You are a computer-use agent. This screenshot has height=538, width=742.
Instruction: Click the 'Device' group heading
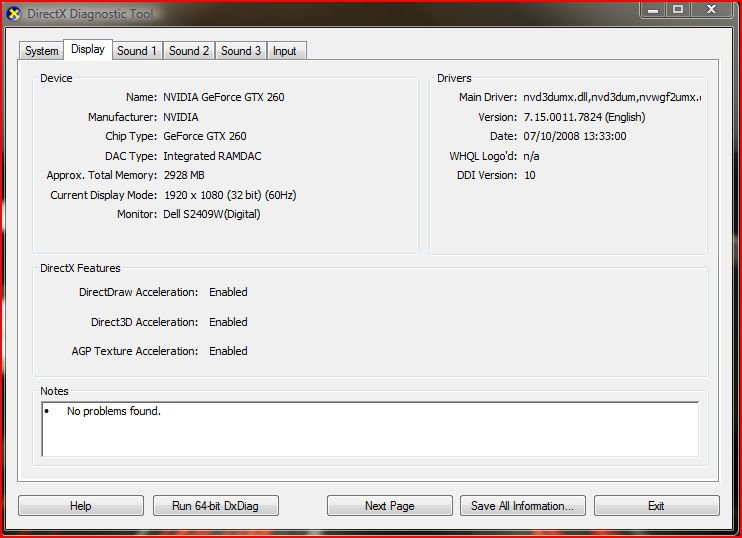point(56,78)
